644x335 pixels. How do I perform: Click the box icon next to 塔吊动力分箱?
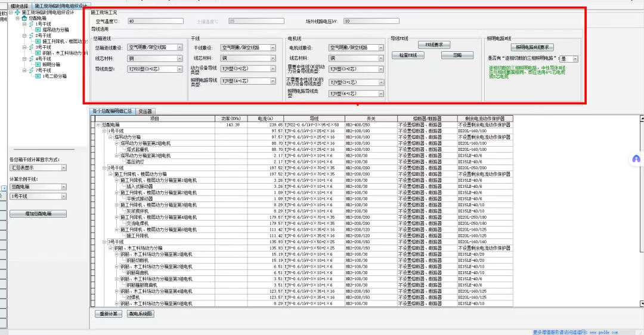click(x=38, y=29)
